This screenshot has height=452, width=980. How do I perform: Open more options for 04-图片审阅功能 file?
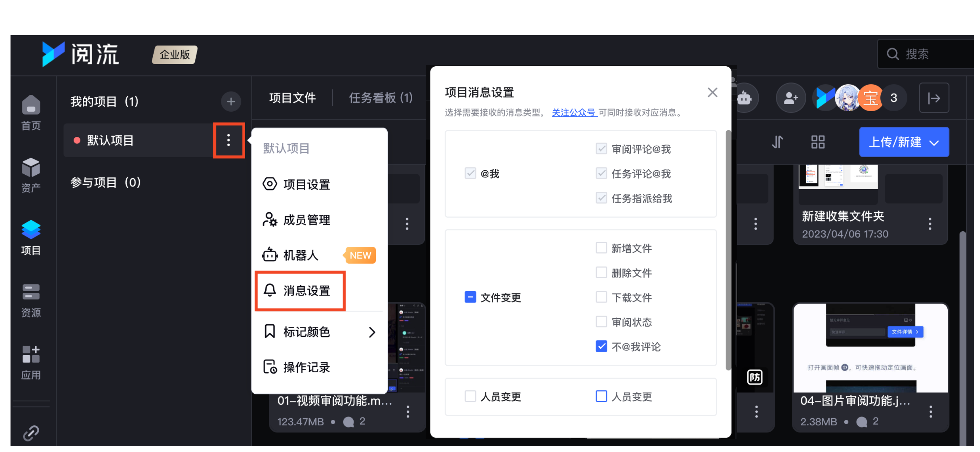click(931, 412)
